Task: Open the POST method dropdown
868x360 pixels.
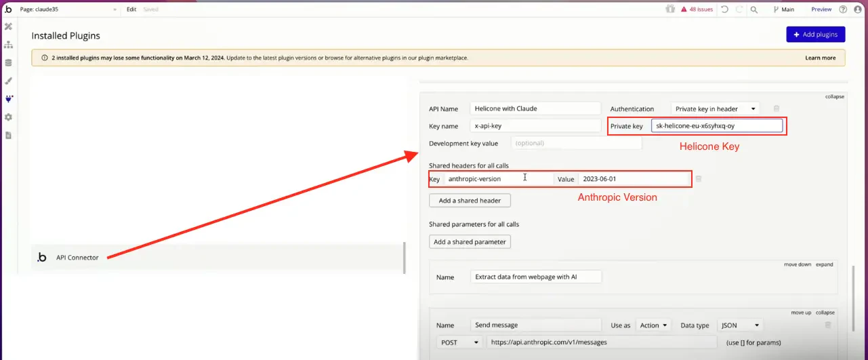Action: (x=460, y=342)
